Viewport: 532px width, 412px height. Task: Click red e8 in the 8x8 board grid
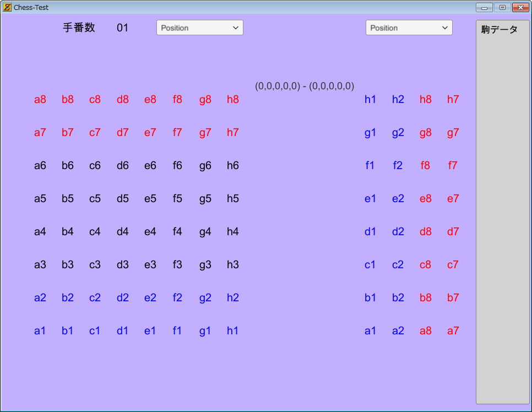pyautogui.click(x=150, y=99)
